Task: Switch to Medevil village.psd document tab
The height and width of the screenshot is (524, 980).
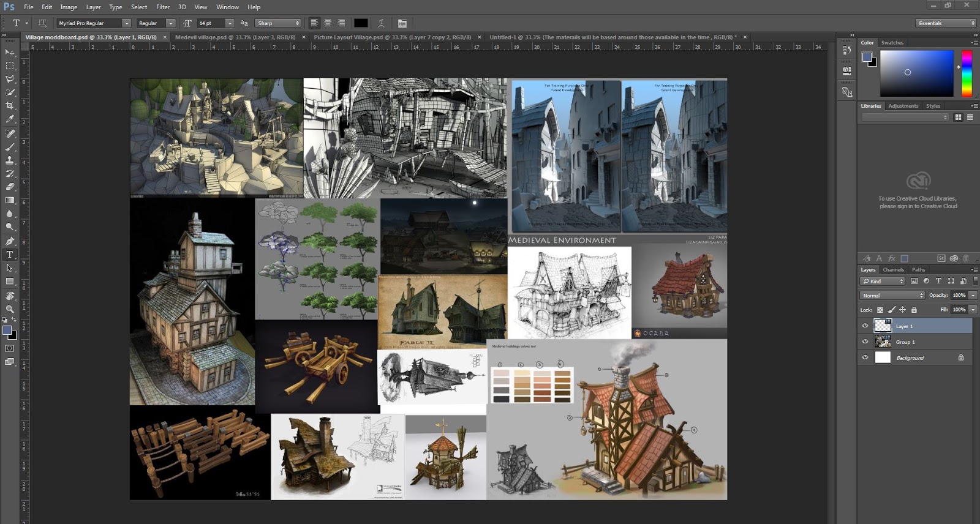Action: 236,37
